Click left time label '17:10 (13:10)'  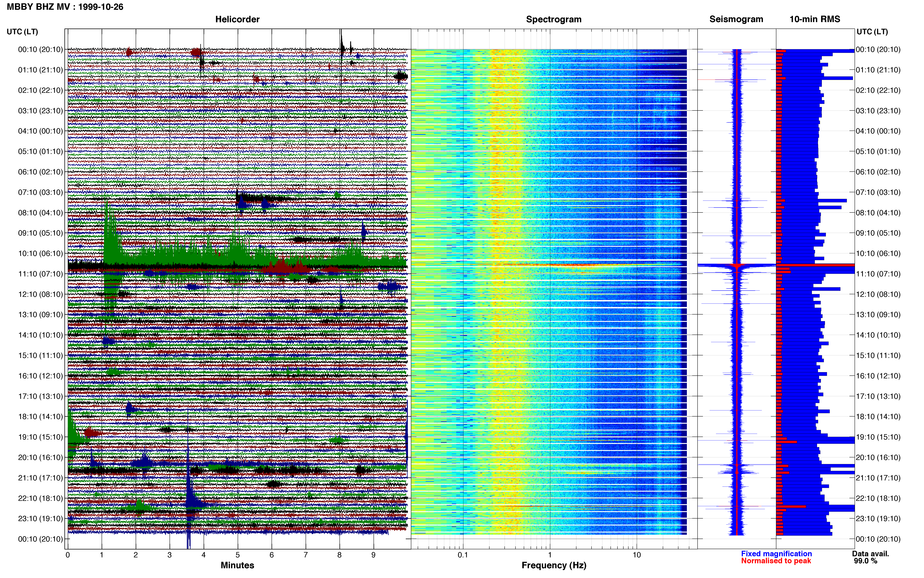pyautogui.click(x=41, y=396)
